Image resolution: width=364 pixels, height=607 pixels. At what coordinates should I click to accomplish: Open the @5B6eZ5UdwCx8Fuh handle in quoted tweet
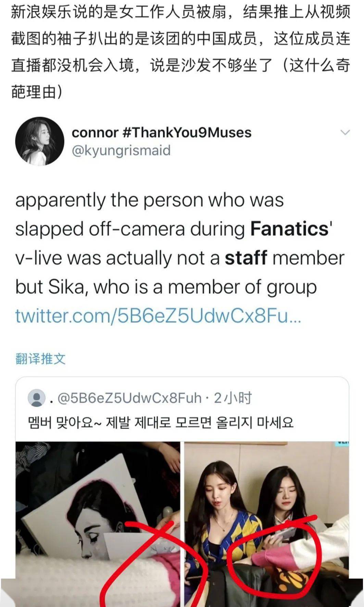coord(129,398)
